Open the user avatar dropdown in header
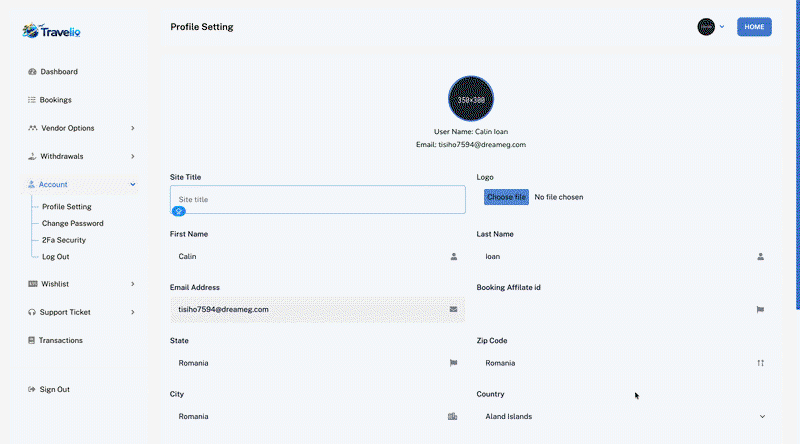Screen dimensions: 800x444 (x=711, y=27)
